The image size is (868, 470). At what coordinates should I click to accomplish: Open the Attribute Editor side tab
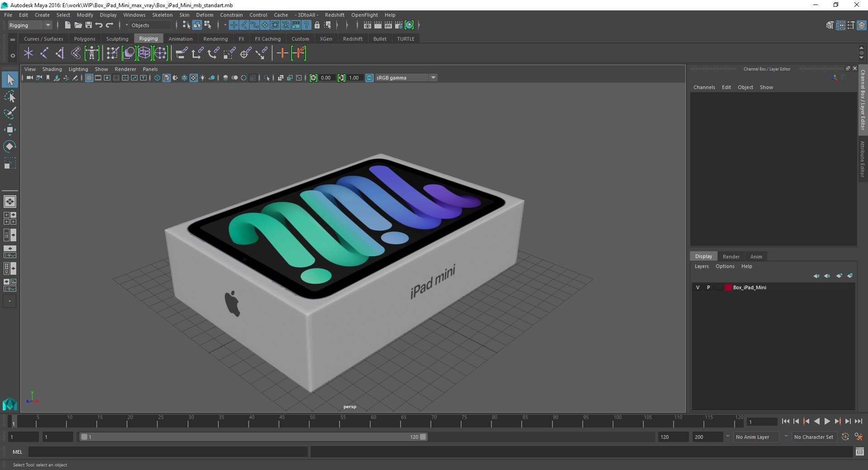coord(863,158)
